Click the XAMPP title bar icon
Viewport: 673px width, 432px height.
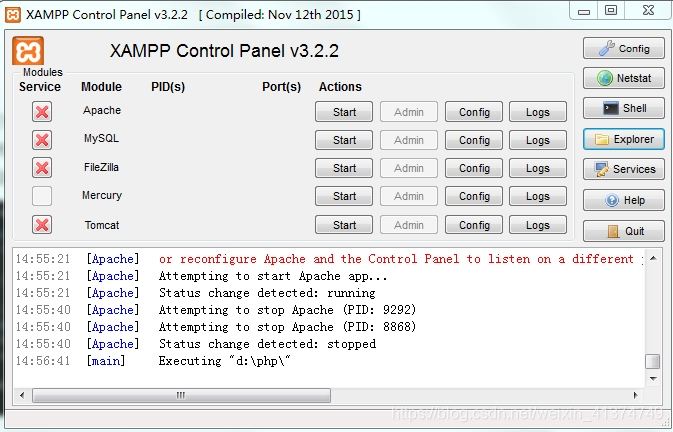pos(13,15)
